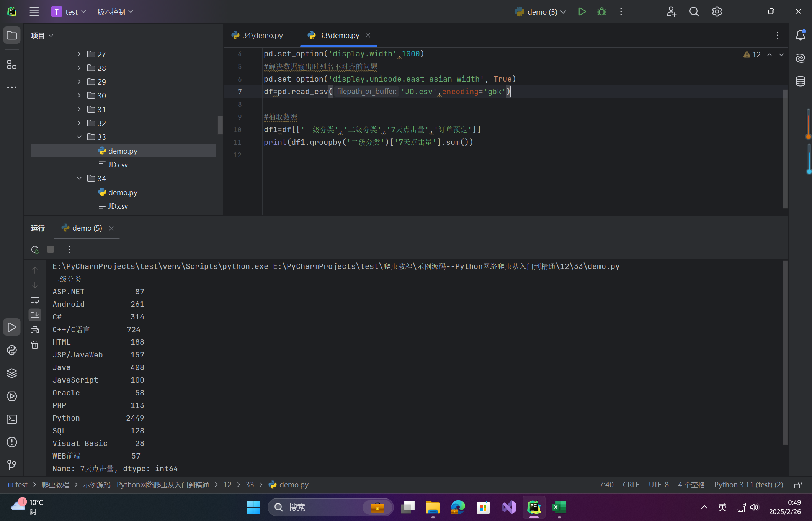Open Python Packages layers icon
Image resolution: width=812 pixels, height=521 pixels.
[x=12, y=373]
